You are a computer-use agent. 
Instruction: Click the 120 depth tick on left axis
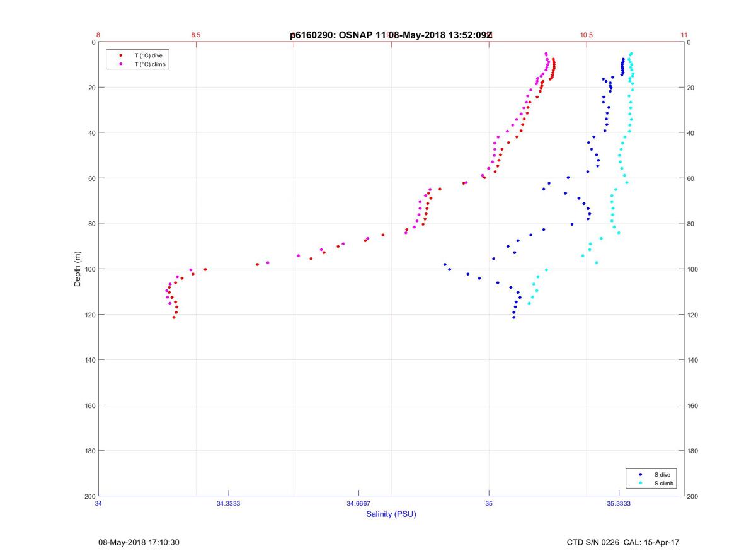click(x=90, y=315)
